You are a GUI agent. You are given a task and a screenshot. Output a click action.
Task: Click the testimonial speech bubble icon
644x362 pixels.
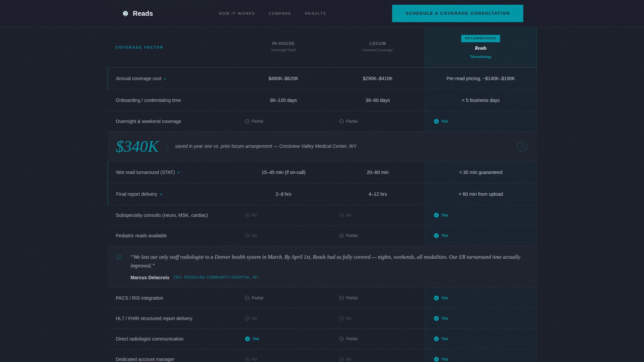[x=119, y=257]
